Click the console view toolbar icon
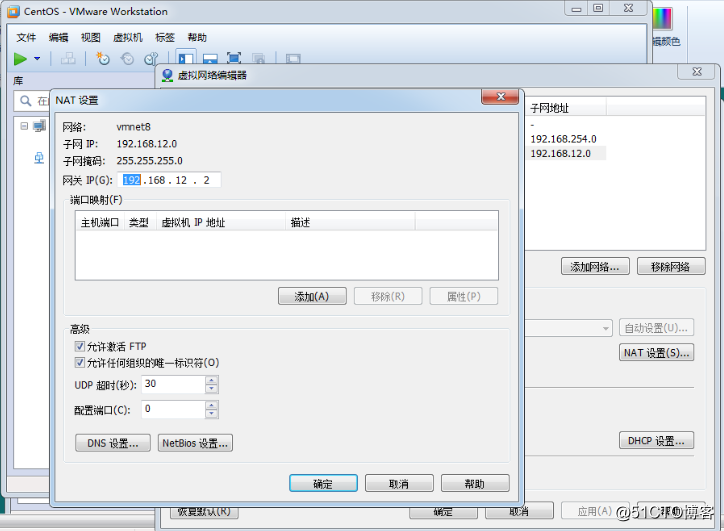724x531 pixels. point(293,59)
